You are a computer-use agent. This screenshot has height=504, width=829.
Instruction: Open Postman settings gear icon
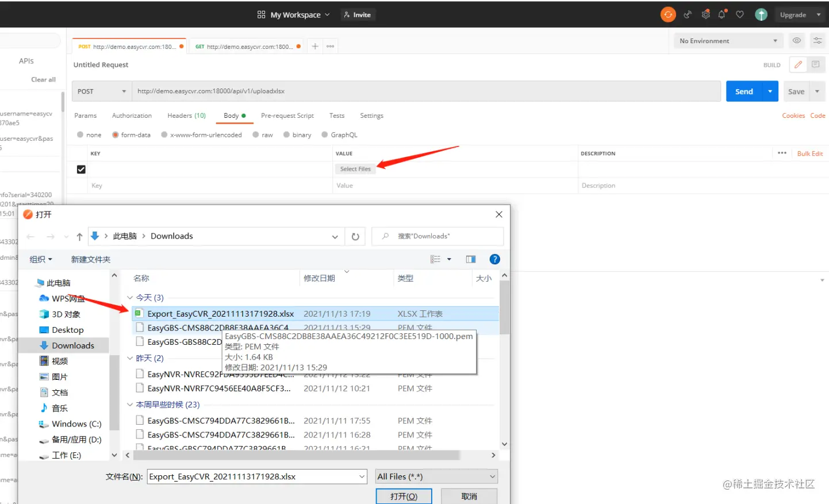pyautogui.click(x=705, y=15)
